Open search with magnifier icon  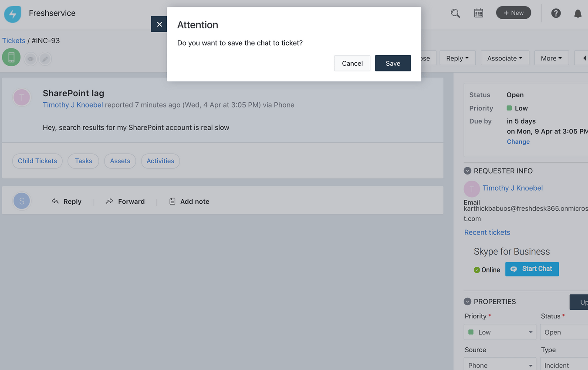[x=455, y=13]
